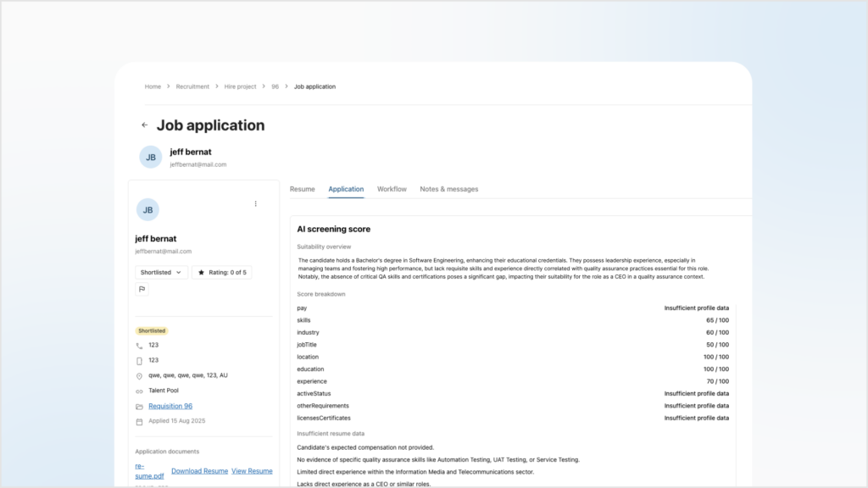Click the Talent Pool text
Image resolution: width=868 pixels, height=488 pixels.
click(164, 391)
